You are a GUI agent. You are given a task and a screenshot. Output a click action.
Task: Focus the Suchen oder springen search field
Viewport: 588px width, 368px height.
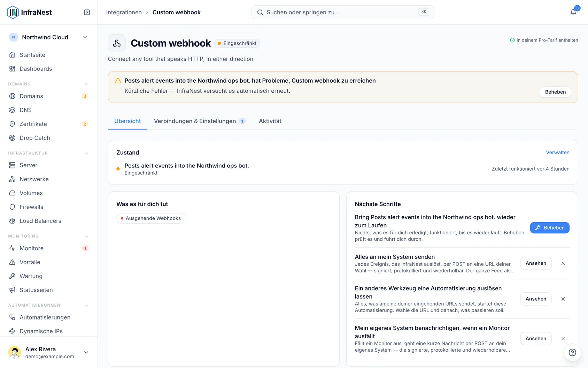(343, 12)
